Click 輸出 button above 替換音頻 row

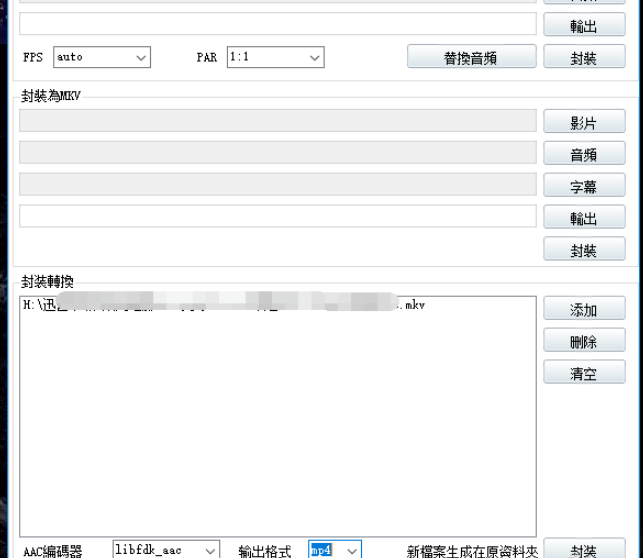pyautogui.click(x=584, y=25)
